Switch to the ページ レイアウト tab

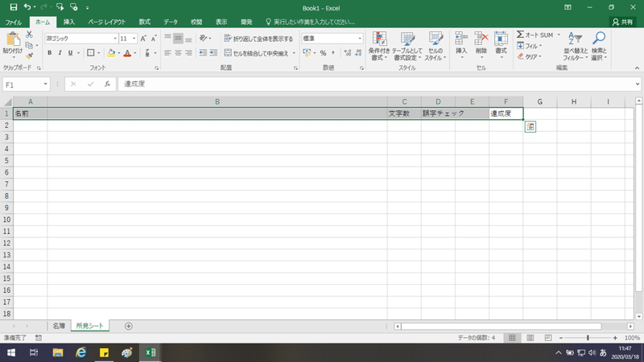pyautogui.click(x=107, y=23)
